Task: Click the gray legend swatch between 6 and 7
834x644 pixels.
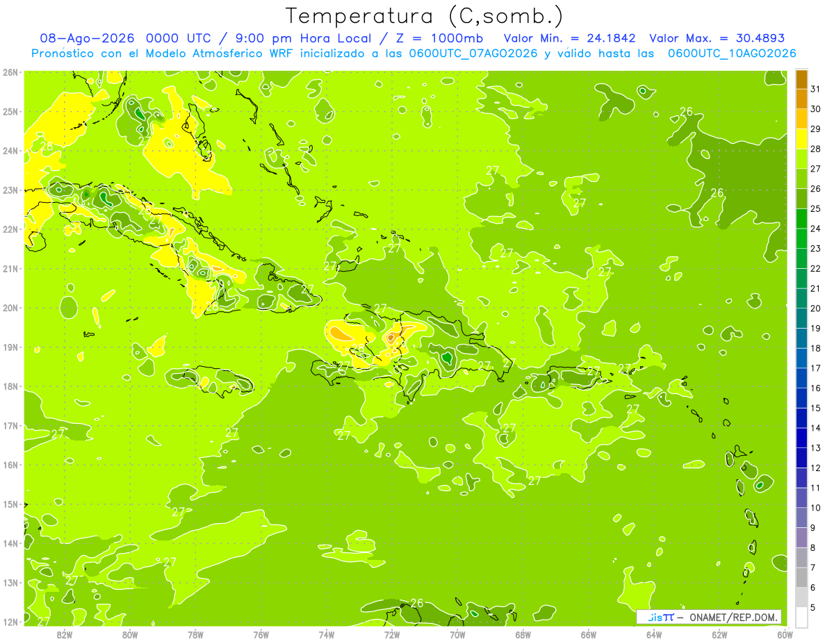Action: point(801,577)
